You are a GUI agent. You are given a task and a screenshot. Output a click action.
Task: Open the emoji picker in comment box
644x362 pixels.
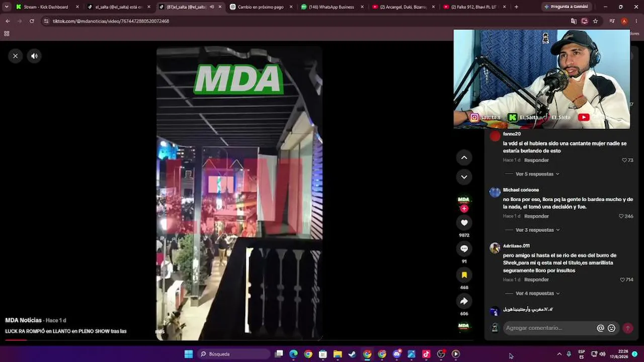pos(611,328)
